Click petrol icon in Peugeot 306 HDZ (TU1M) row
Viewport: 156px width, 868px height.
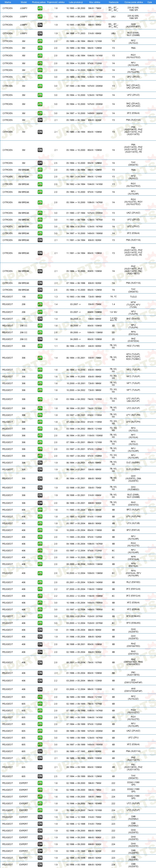click(40, 346)
